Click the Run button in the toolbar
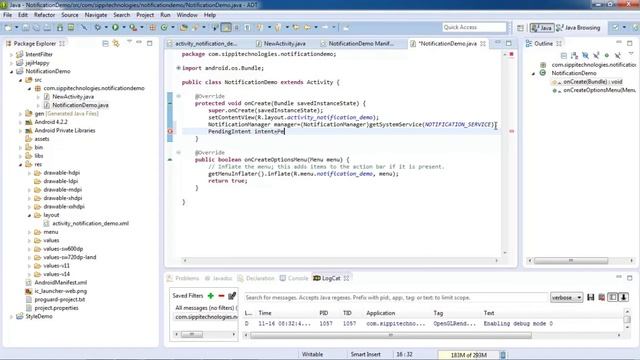Screen dimensions: 640x360 pyautogui.click(x=115, y=27)
